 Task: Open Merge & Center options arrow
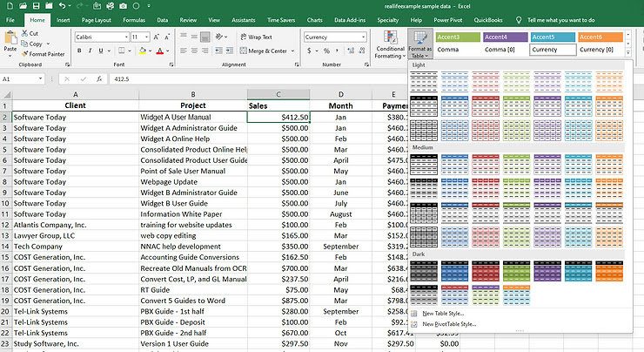(292, 51)
